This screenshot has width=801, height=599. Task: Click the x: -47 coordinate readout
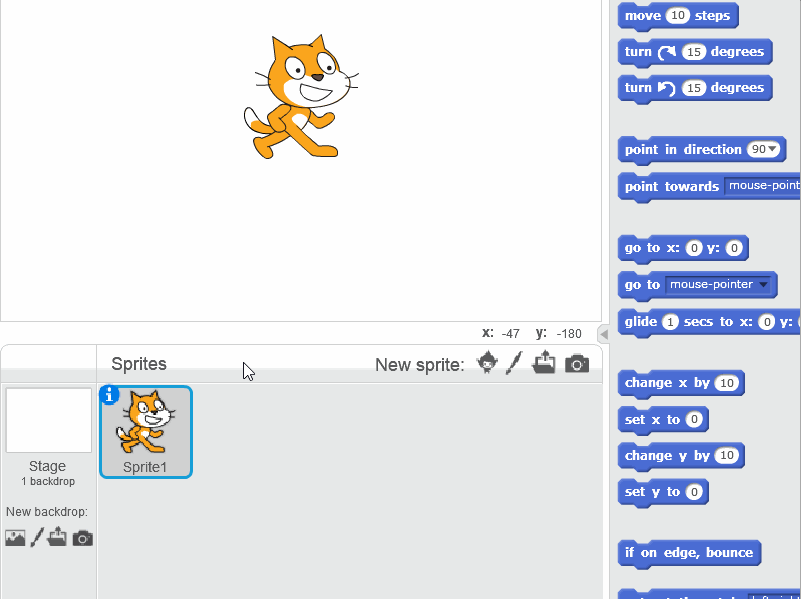pos(501,333)
